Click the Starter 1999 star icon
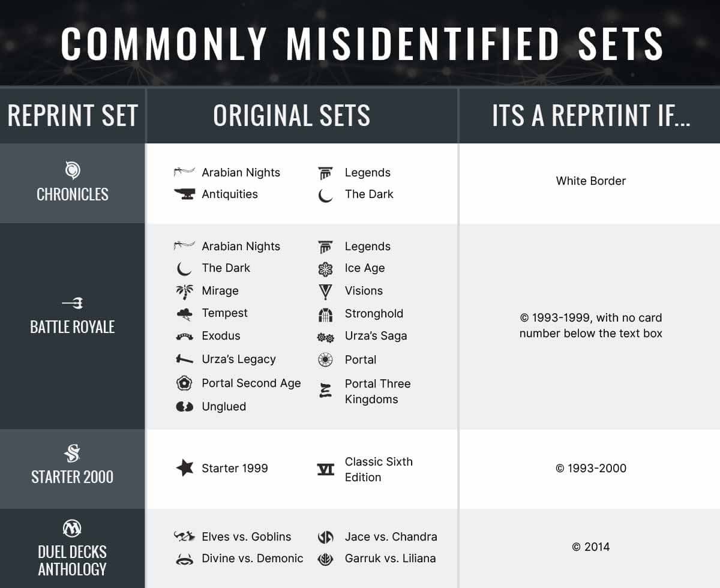Image resolution: width=720 pixels, height=588 pixels. pos(185,468)
